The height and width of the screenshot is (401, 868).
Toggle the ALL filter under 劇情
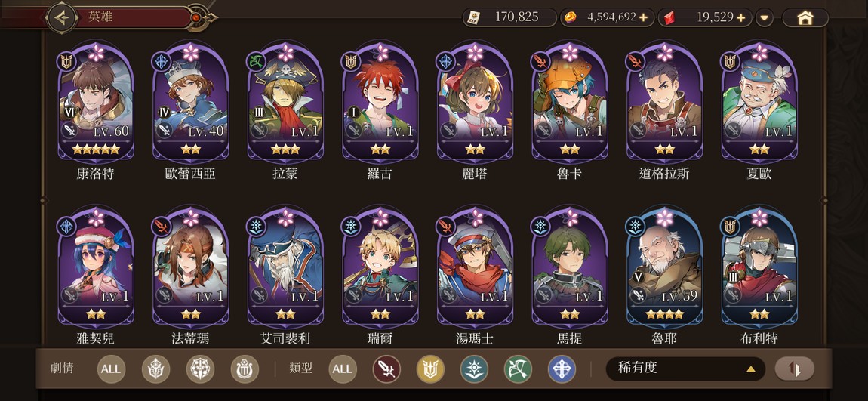[111, 369]
